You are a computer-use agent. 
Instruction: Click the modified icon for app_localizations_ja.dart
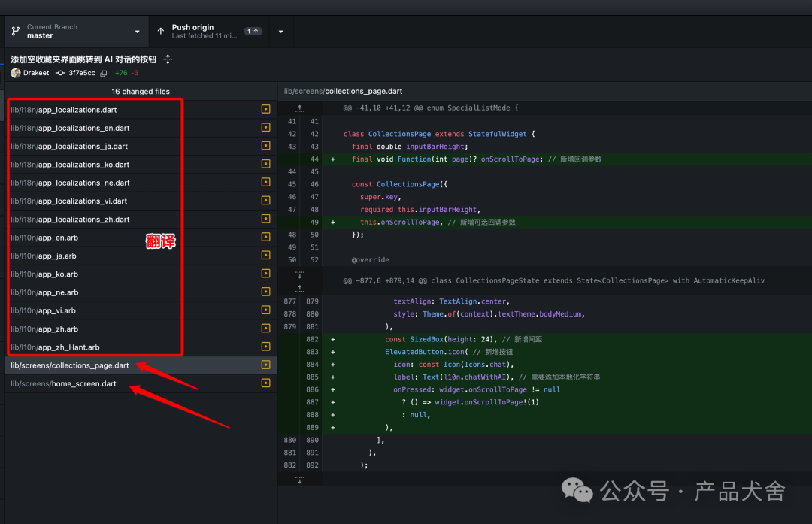pos(265,146)
